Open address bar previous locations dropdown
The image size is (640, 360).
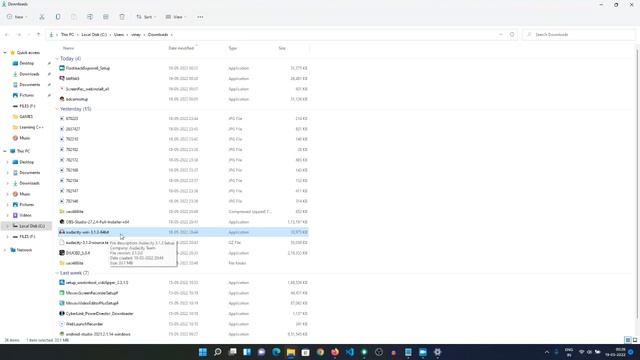(x=501, y=35)
